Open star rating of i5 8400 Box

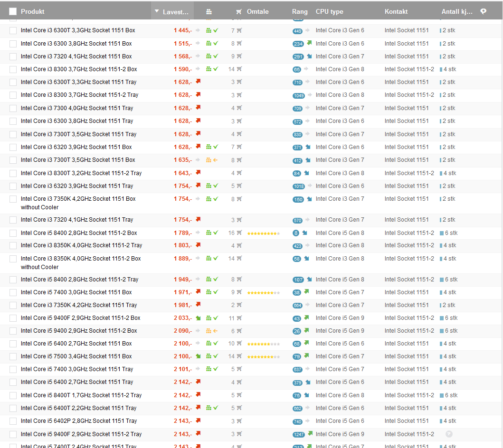click(263, 233)
